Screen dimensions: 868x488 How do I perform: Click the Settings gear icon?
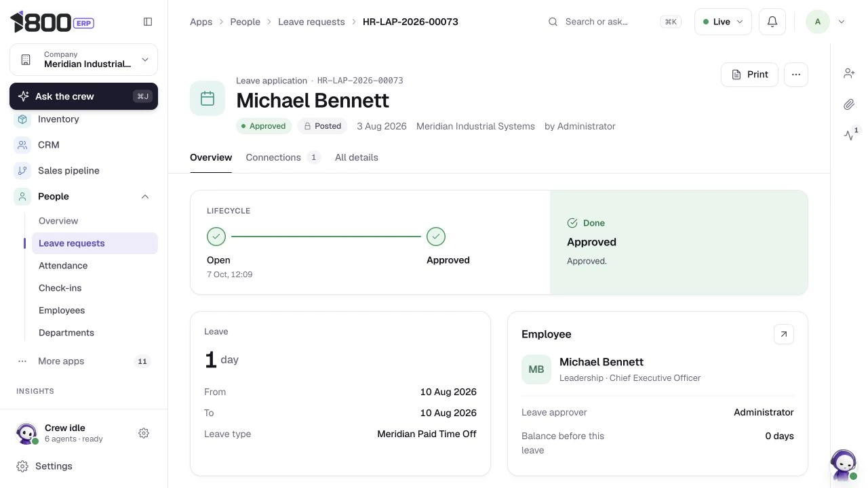pyautogui.click(x=22, y=466)
